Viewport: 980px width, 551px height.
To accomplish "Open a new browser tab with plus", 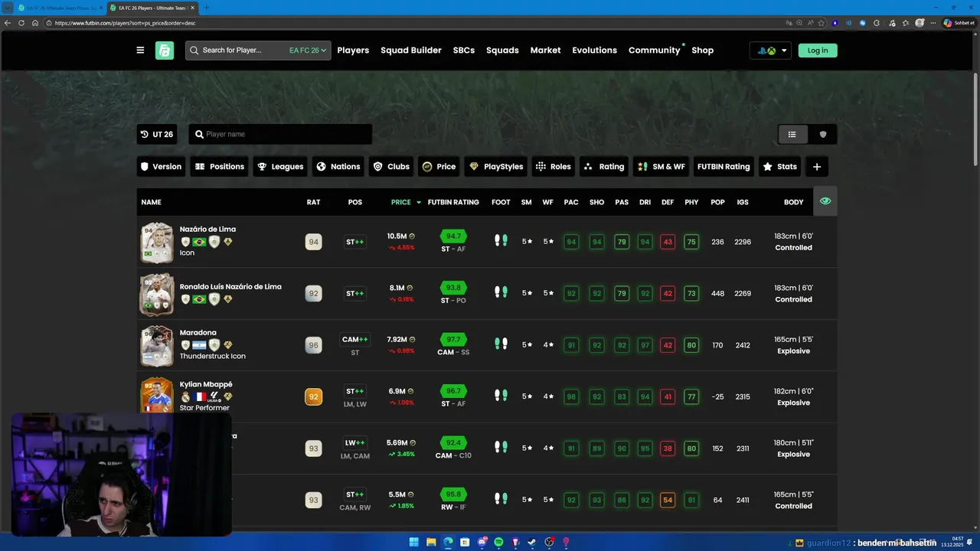I will pos(207,8).
